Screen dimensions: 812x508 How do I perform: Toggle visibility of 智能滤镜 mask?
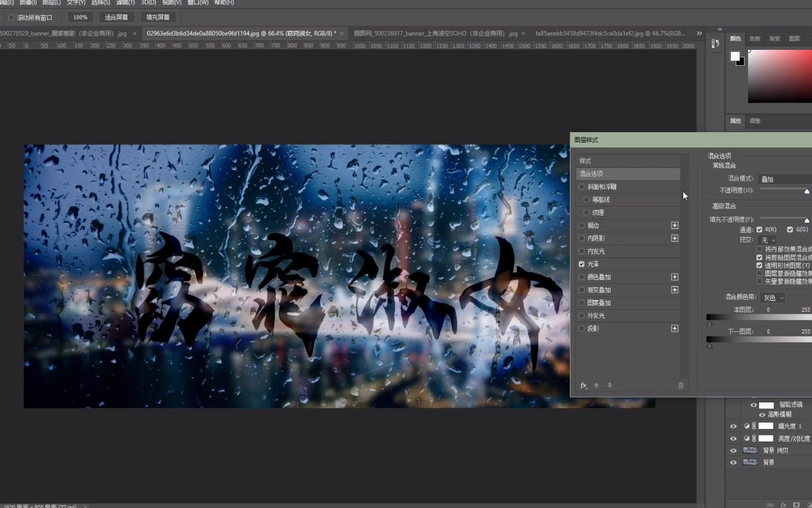754,405
